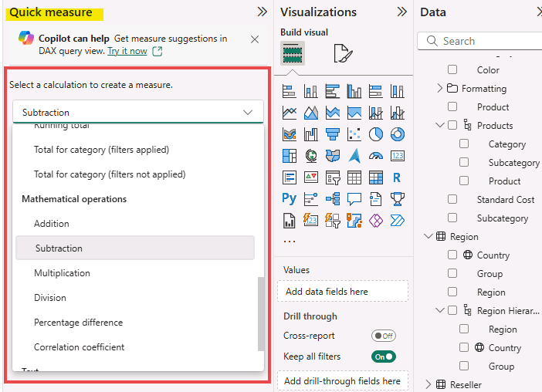Screen dimensions: 542x392
Task: Pick the treemap visual
Action: [x=290, y=156]
